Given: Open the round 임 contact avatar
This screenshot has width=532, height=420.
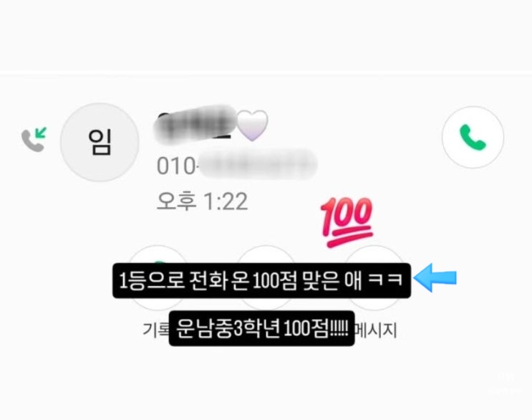Looking at the screenshot, I should [100, 142].
